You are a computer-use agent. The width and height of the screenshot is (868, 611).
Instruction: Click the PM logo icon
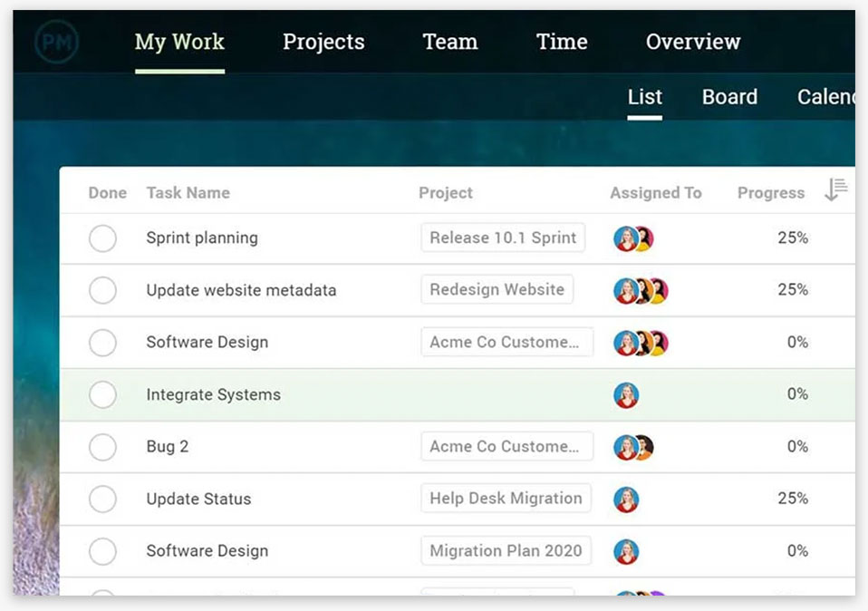click(x=56, y=42)
